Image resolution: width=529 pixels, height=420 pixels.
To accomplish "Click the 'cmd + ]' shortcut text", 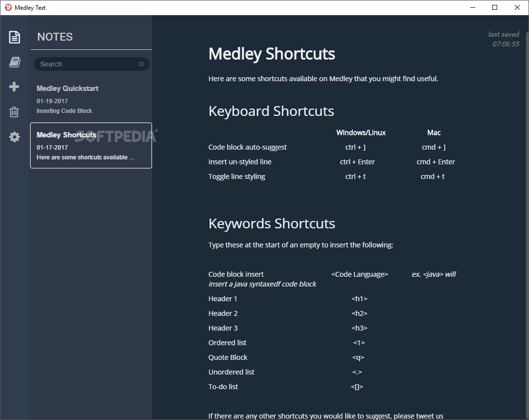I will (x=434, y=147).
